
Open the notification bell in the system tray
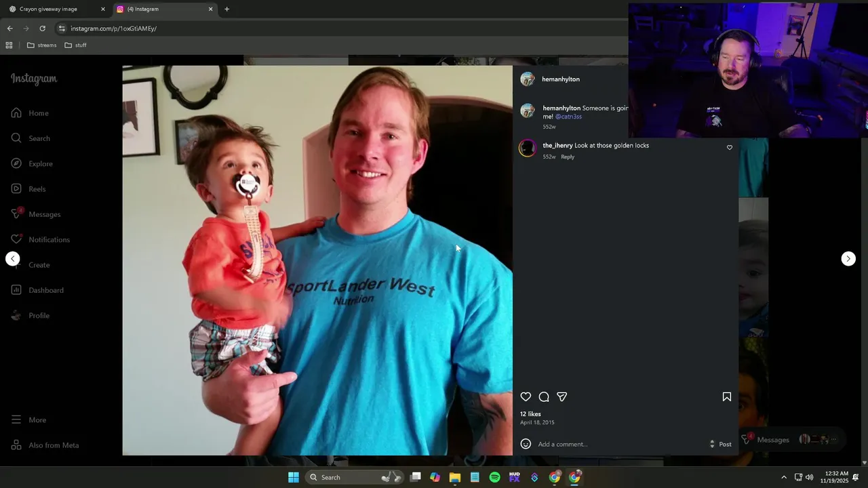click(x=856, y=477)
